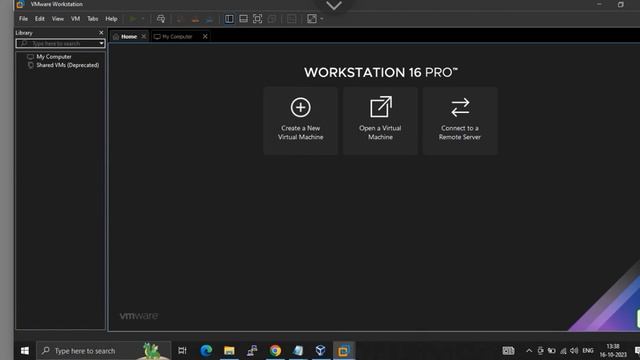Close the Library panel
Image resolution: width=640 pixels, height=360 pixels.
pos(101,33)
